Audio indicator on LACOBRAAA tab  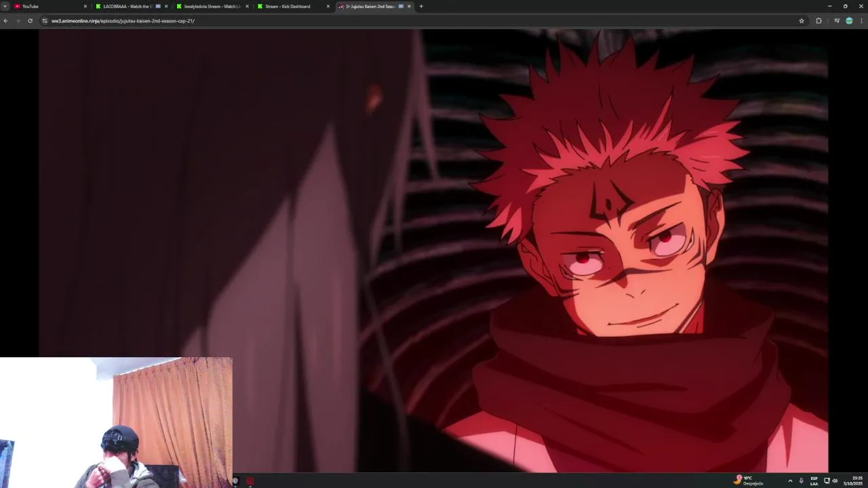coord(158,6)
